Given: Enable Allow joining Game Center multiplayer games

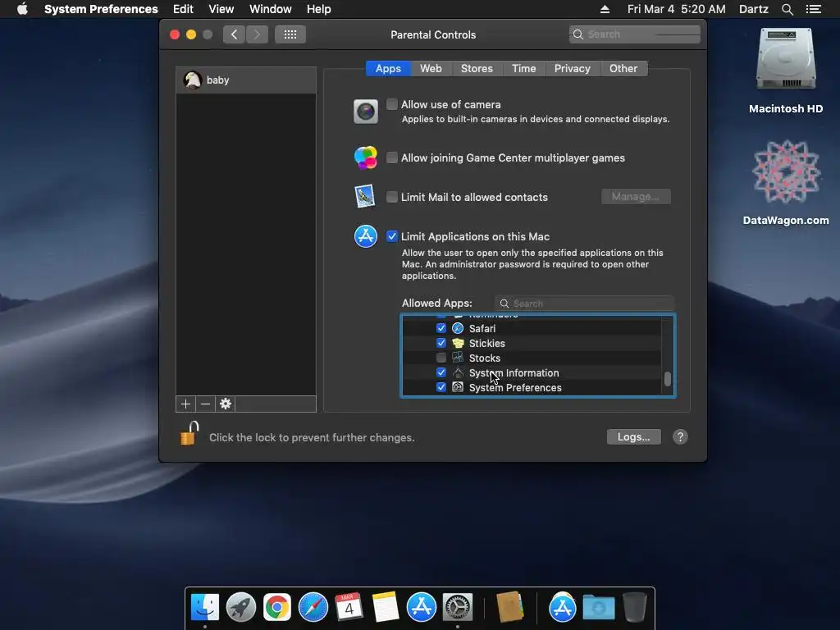Looking at the screenshot, I should tap(392, 157).
